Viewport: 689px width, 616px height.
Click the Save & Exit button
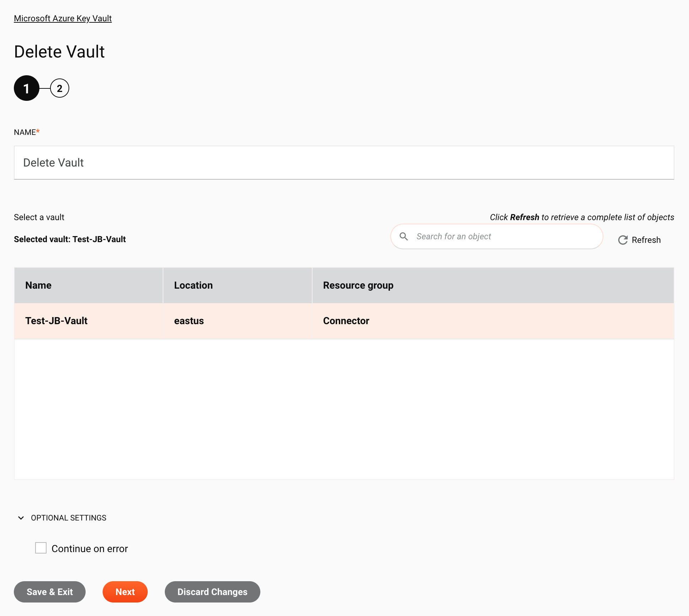click(49, 592)
